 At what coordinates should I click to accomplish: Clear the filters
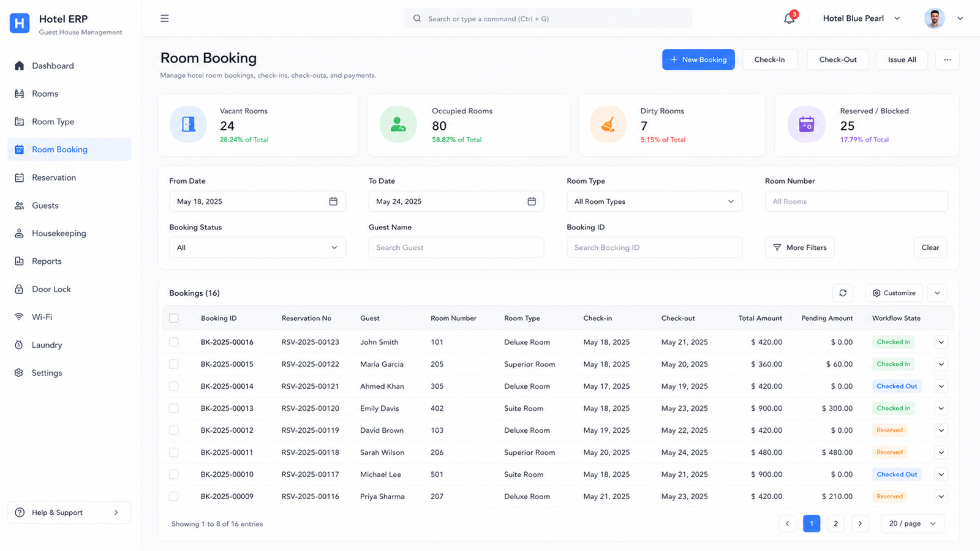click(930, 247)
